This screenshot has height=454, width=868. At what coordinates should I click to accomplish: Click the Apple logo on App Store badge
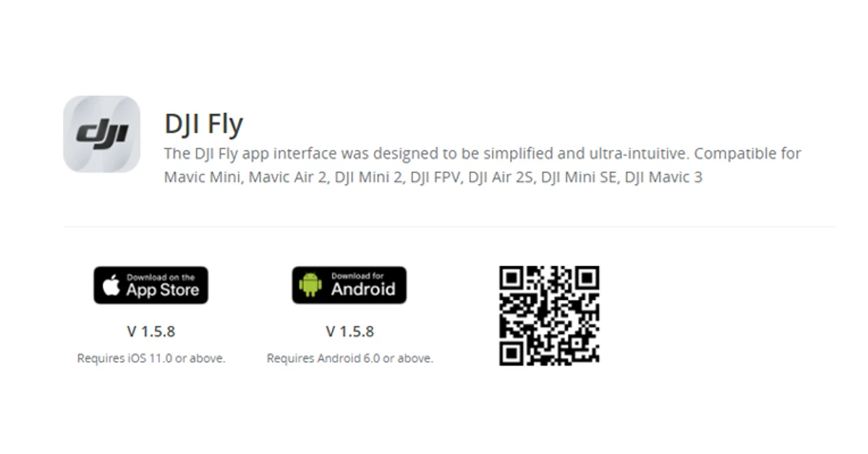click(111, 286)
